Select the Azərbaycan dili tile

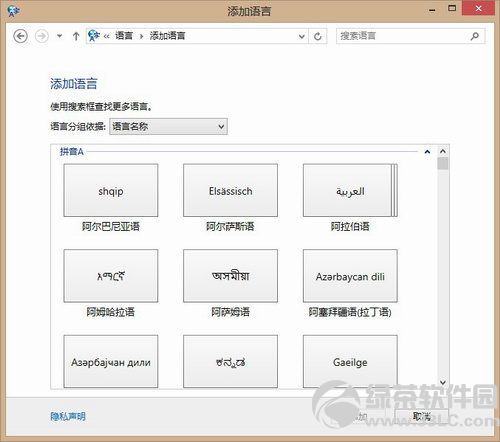[350, 276]
